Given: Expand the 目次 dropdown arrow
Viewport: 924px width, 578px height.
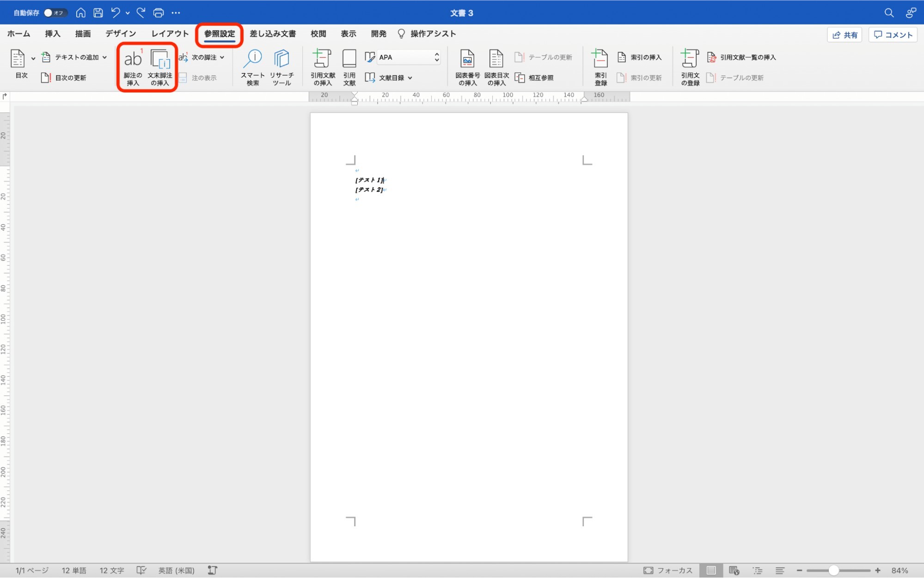Looking at the screenshot, I should point(33,58).
